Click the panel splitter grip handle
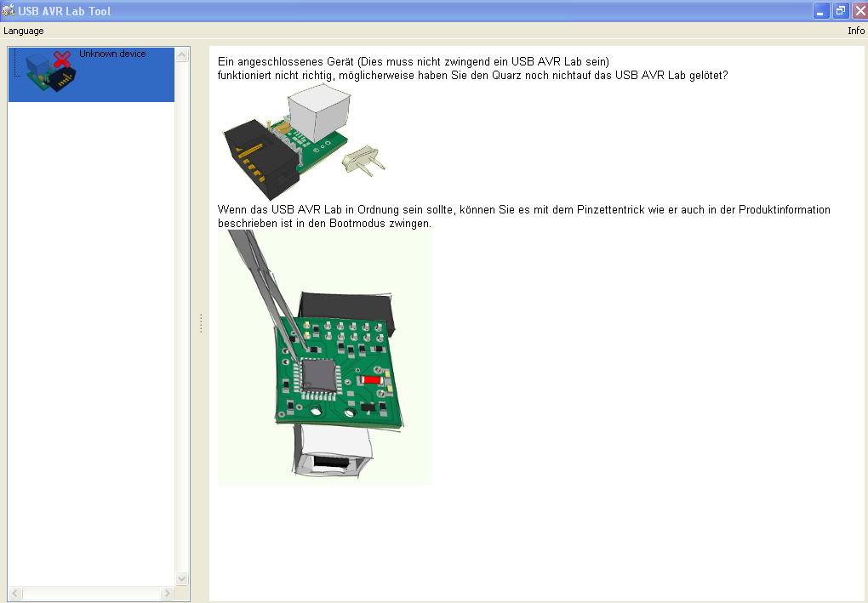 [x=200, y=324]
